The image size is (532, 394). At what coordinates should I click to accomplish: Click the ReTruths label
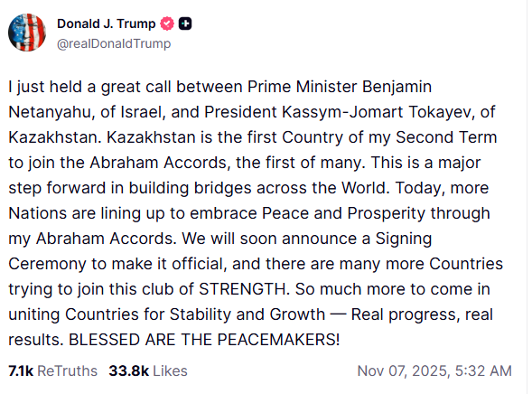pos(67,371)
